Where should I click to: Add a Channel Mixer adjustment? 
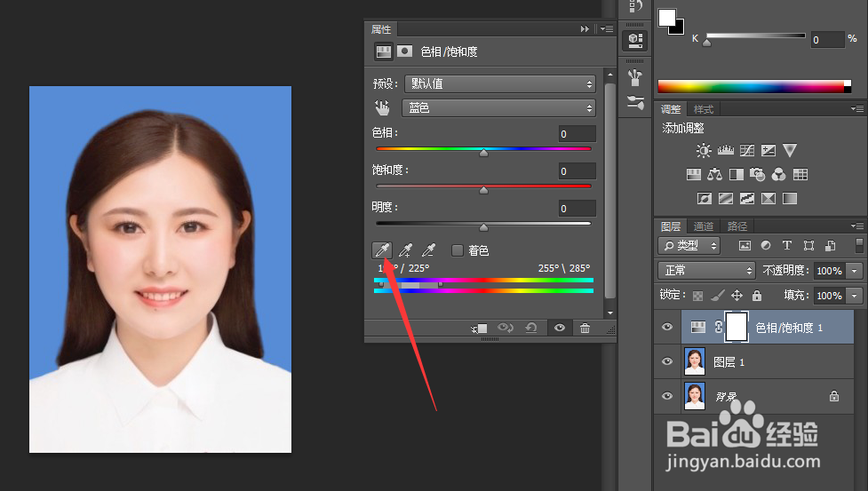tap(779, 175)
